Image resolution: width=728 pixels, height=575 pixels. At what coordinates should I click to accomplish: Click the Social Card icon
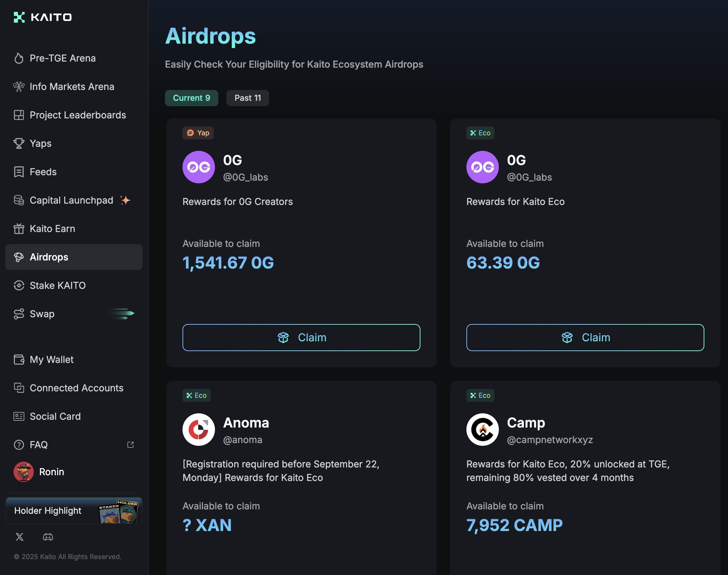point(19,416)
